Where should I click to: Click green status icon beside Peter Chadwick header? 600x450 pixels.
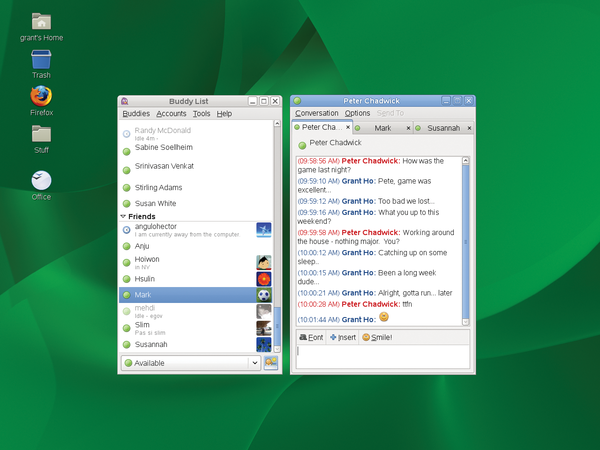[x=302, y=145]
